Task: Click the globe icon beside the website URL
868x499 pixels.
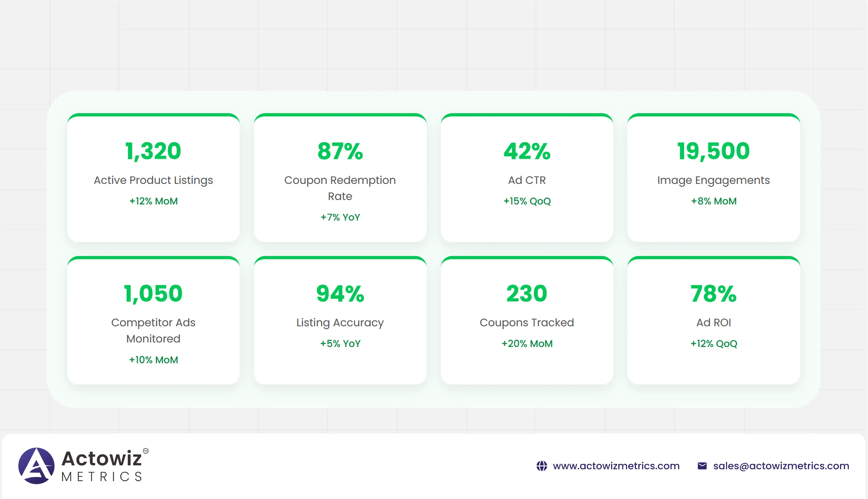Action: point(541,466)
